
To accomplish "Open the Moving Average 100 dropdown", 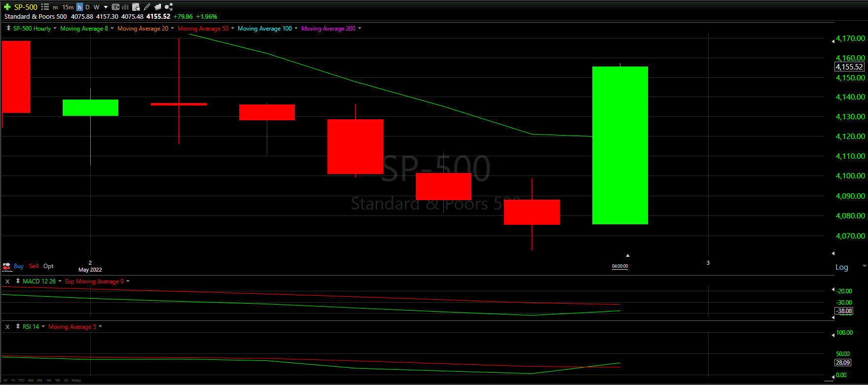I will 296,28.
